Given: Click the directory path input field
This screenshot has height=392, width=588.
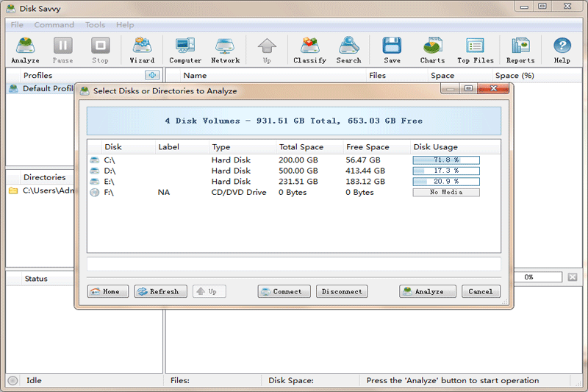Looking at the screenshot, I should pyautogui.click(x=294, y=264).
